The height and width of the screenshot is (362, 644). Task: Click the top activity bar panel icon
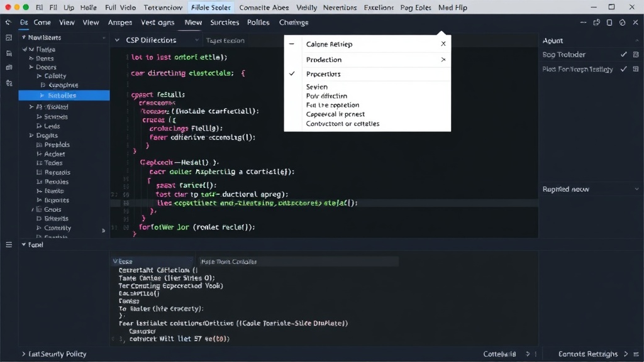pyautogui.click(x=9, y=38)
